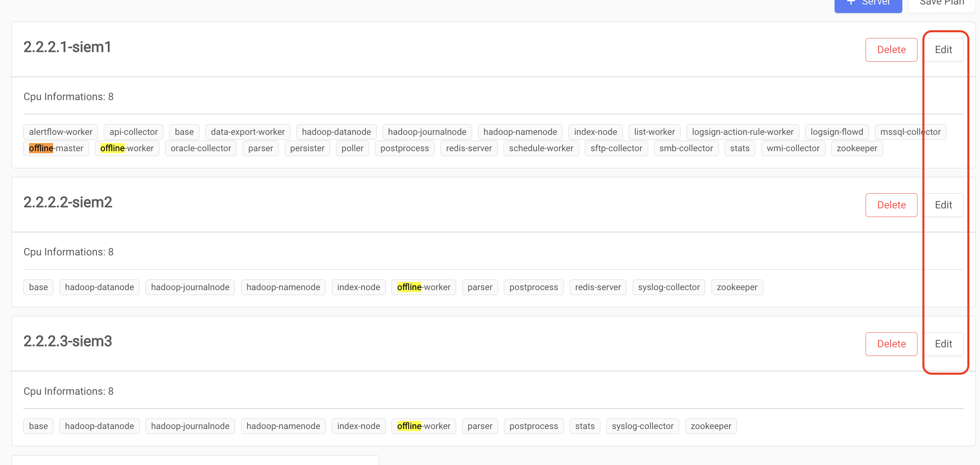Edit the 2.2.2.2-siem2 server

[x=943, y=205]
